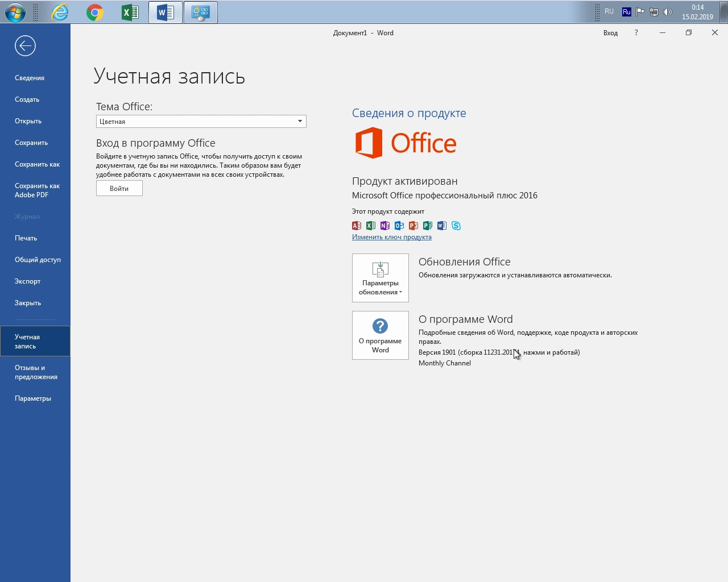The height and width of the screenshot is (582, 728).
Task: Click the taskbar clock showing 0:14
Action: point(697,12)
